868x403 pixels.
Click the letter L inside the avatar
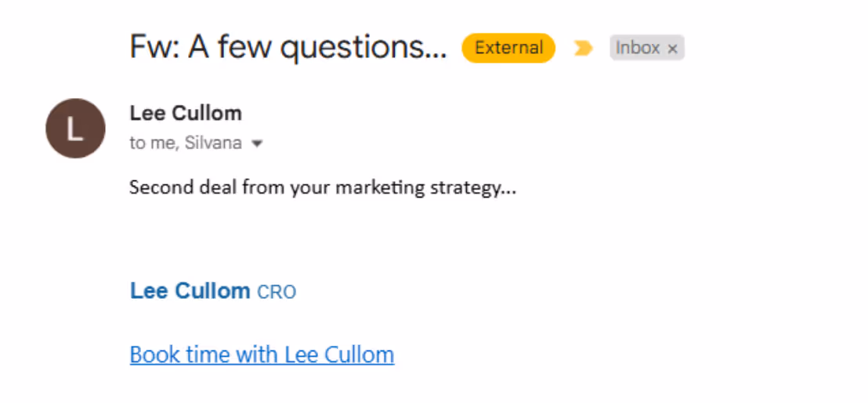pyautogui.click(x=74, y=129)
